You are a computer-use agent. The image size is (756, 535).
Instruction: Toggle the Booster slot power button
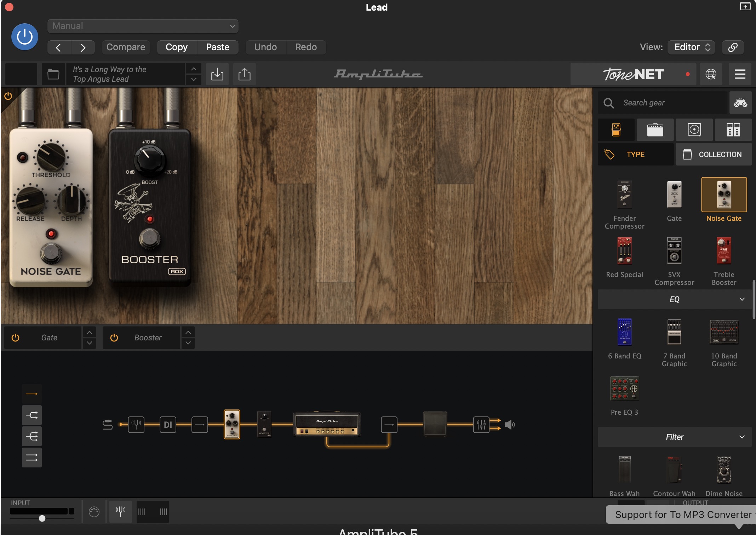pyautogui.click(x=114, y=338)
